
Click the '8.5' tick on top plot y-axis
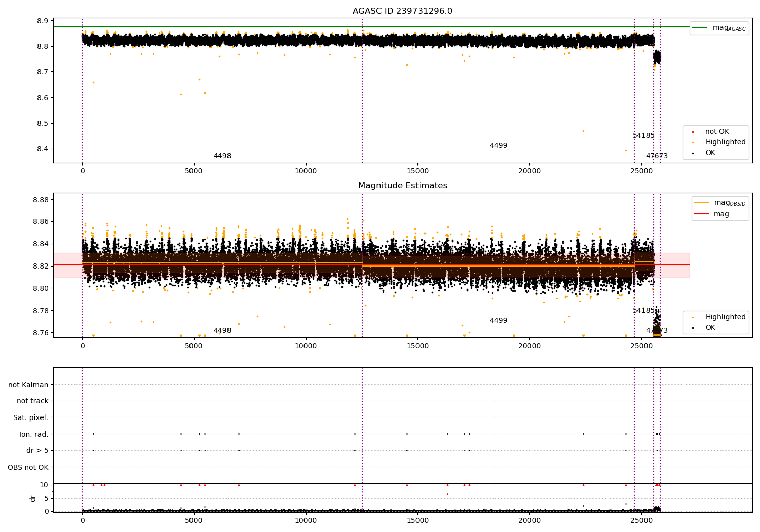tap(43, 124)
